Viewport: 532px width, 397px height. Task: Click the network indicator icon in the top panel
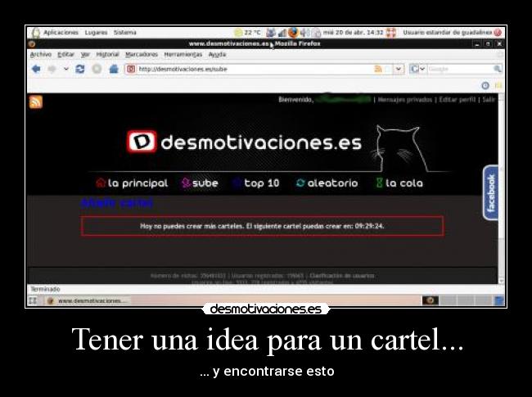[x=282, y=33]
